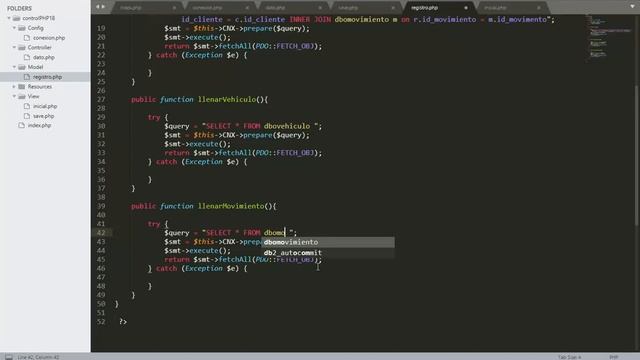Click the Config folder icon

(x=22, y=28)
